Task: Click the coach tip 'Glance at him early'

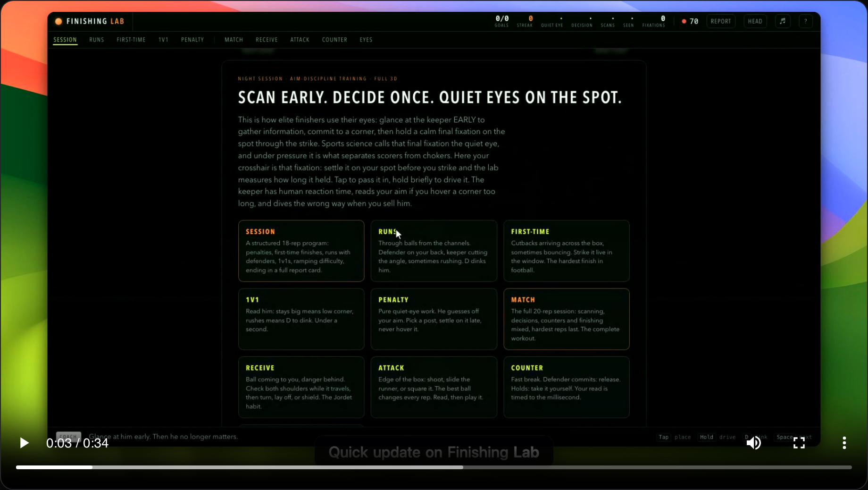Action: pos(163,437)
